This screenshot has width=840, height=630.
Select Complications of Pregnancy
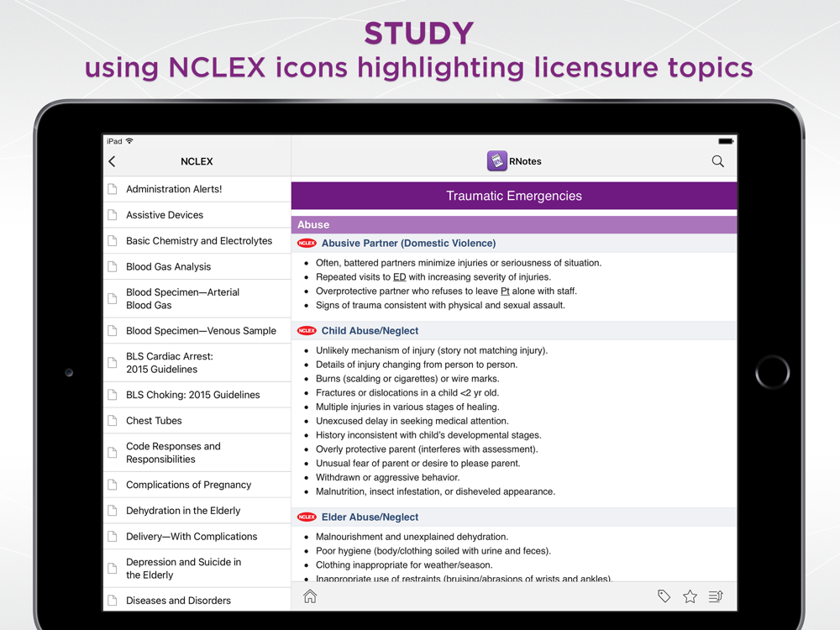point(197,485)
